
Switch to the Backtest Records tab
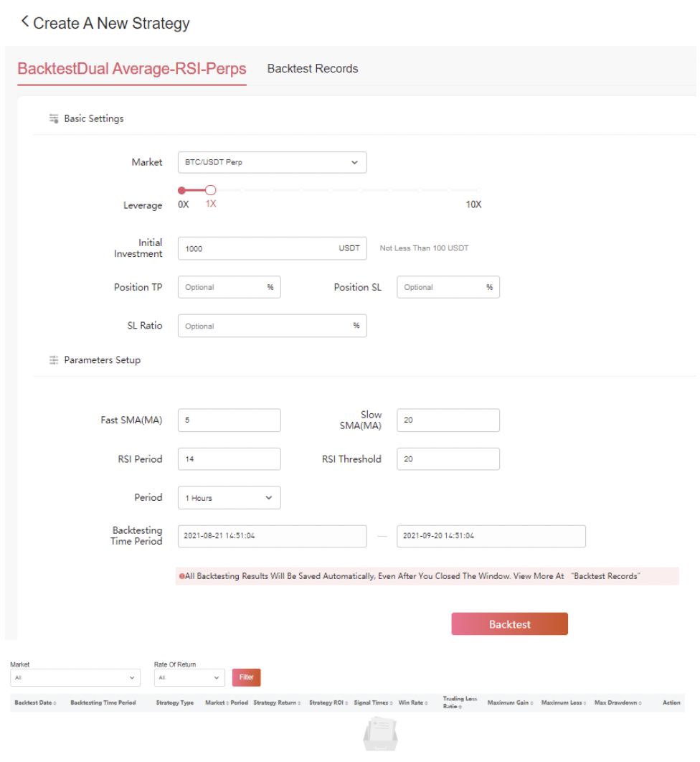click(x=313, y=69)
